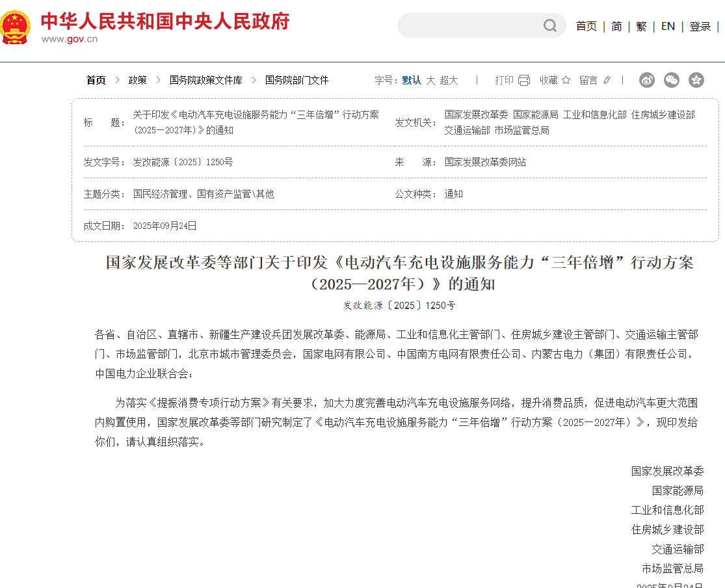
Task: Click the star icon next to 收藏
Action: pos(566,80)
